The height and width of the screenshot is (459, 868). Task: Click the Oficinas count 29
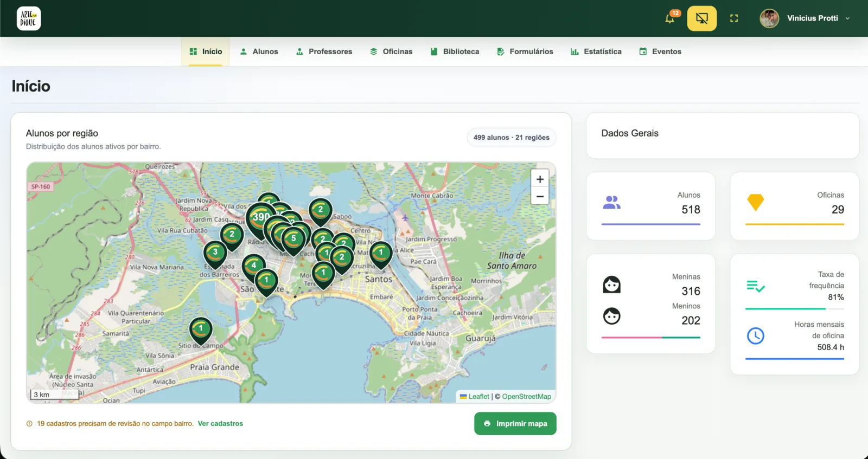point(838,210)
